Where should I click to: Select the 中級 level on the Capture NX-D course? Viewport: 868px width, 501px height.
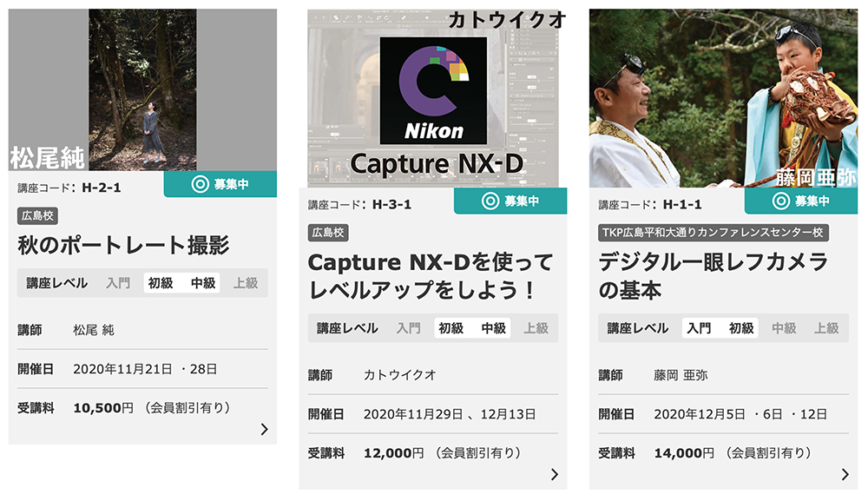(494, 328)
